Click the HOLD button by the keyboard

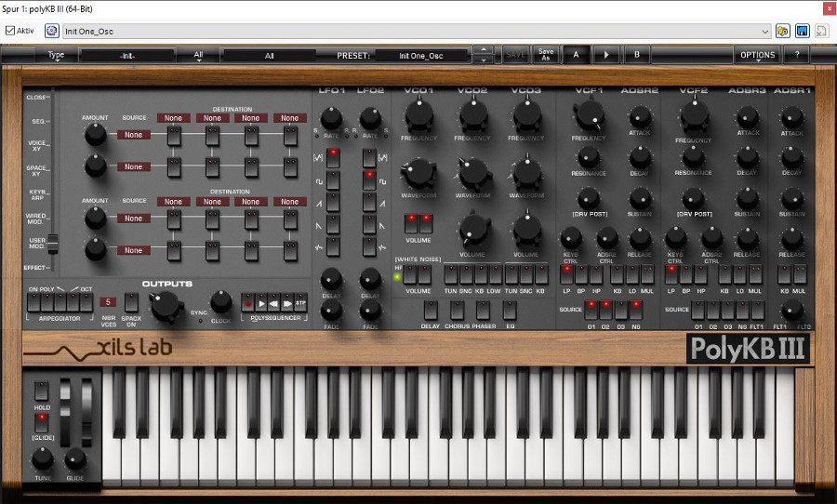(x=42, y=391)
